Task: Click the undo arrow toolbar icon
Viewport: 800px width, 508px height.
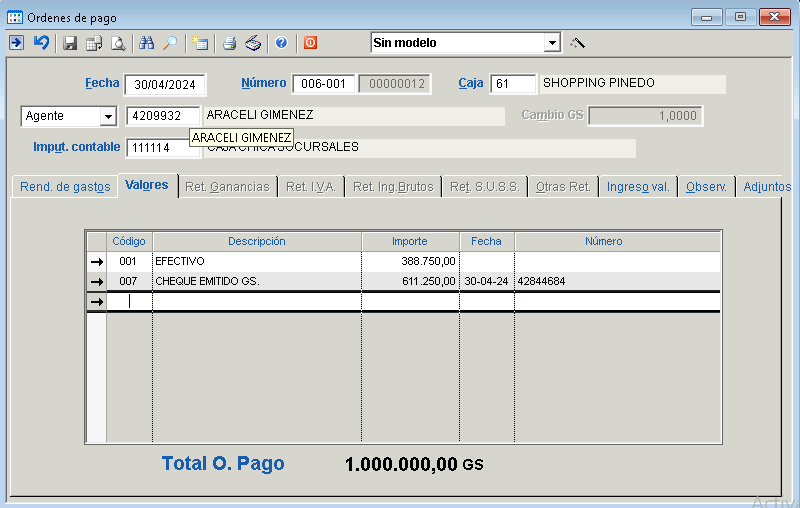Action: 41,43
